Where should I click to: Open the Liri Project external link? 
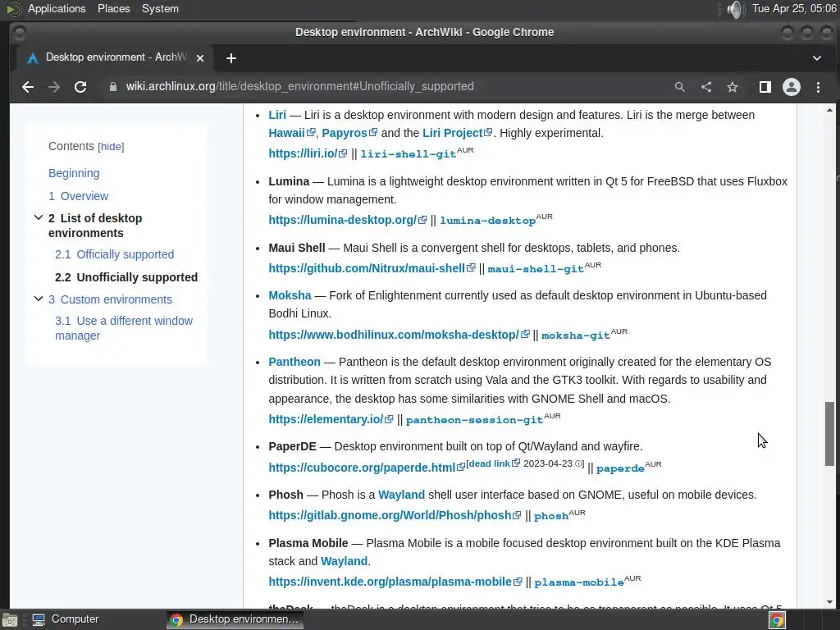(x=457, y=133)
